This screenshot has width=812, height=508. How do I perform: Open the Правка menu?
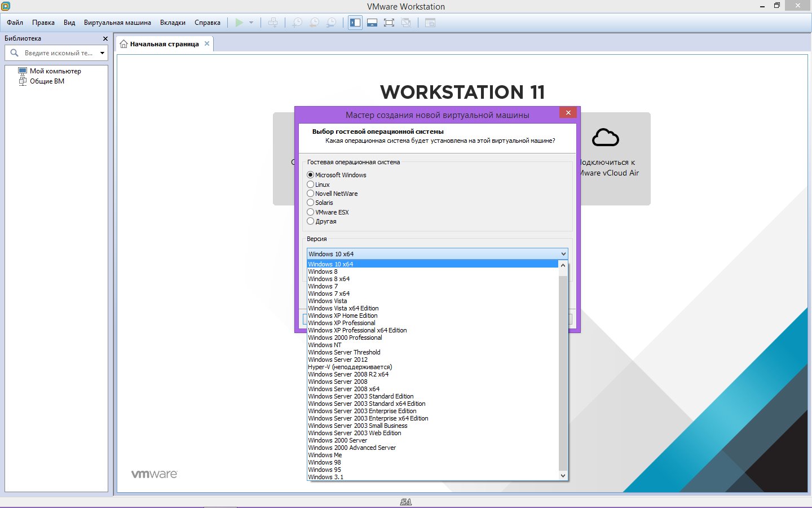click(x=43, y=23)
